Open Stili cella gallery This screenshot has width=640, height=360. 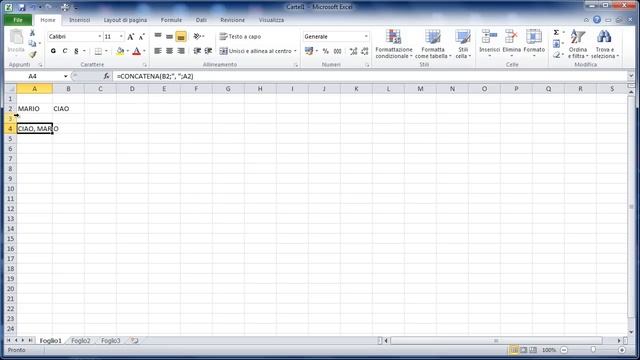[x=463, y=44]
